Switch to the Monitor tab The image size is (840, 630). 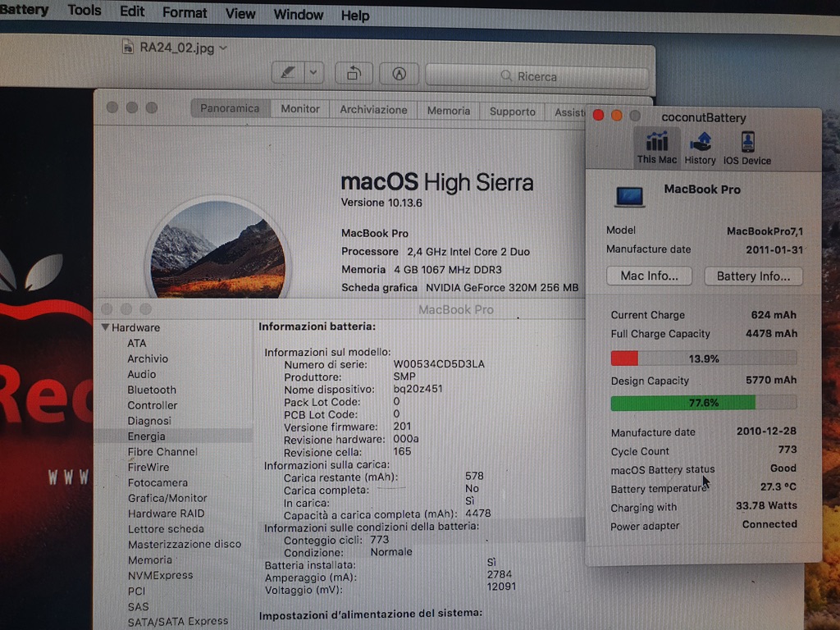coord(300,109)
